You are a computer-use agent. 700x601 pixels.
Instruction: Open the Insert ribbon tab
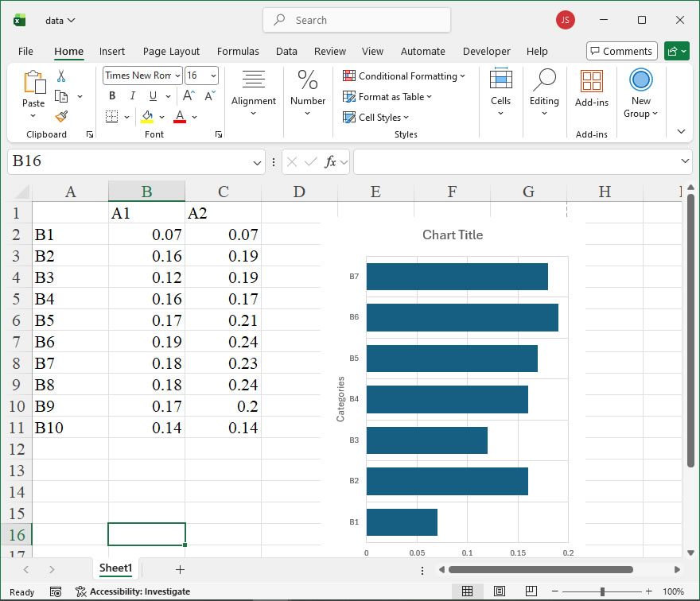coord(112,51)
